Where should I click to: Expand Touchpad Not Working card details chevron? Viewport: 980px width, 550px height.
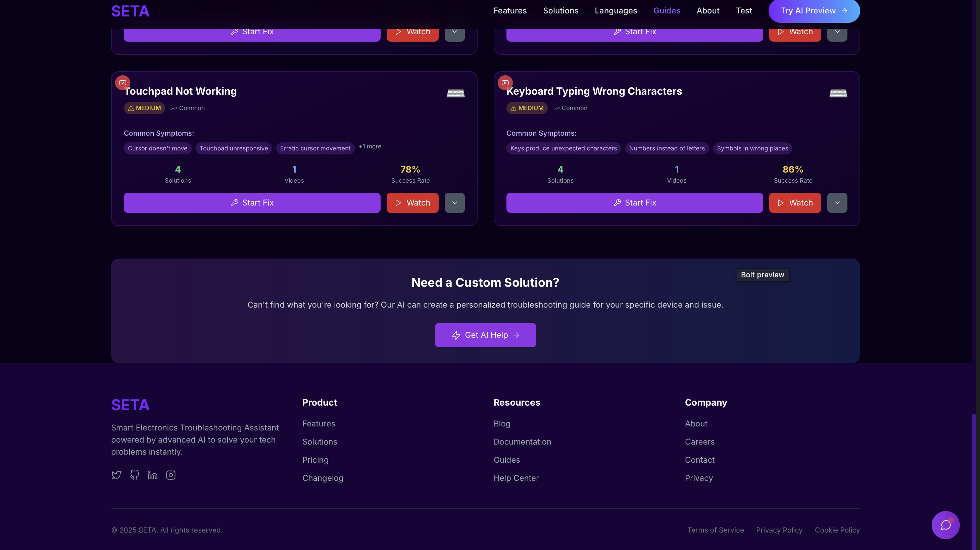[455, 203]
